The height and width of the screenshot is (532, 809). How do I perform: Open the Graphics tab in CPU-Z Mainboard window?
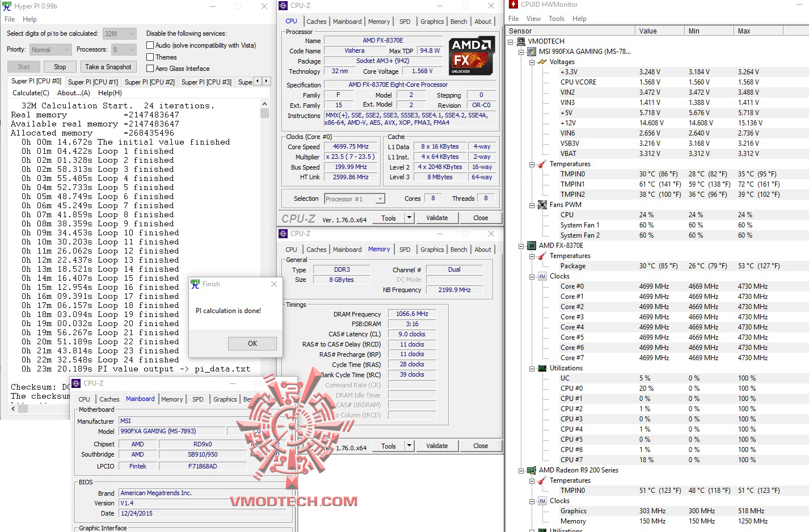click(x=225, y=399)
